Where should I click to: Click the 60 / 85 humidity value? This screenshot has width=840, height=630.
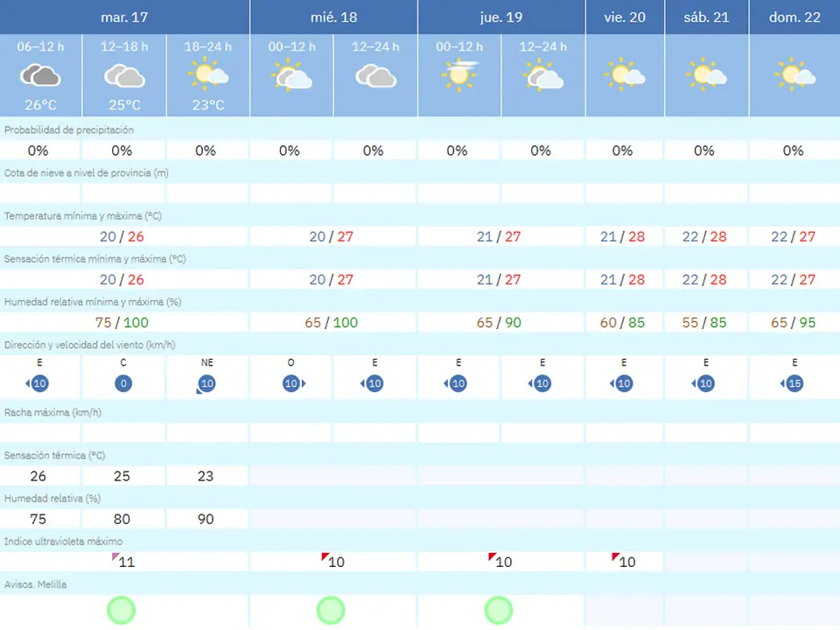622,323
